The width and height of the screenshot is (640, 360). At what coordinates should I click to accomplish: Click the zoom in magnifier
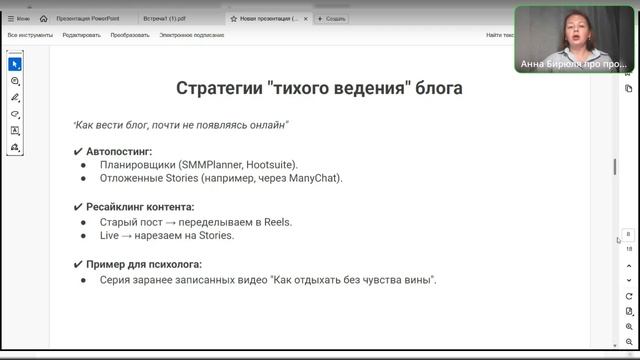629,327
